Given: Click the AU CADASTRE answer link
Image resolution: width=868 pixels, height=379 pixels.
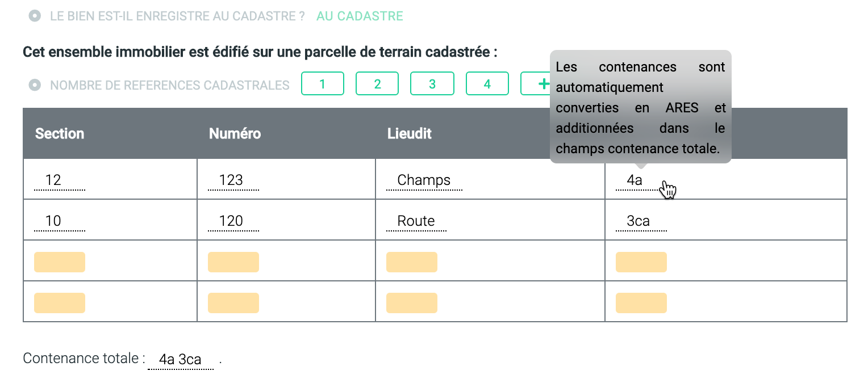Looking at the screenshot, I should click(360, 16).
